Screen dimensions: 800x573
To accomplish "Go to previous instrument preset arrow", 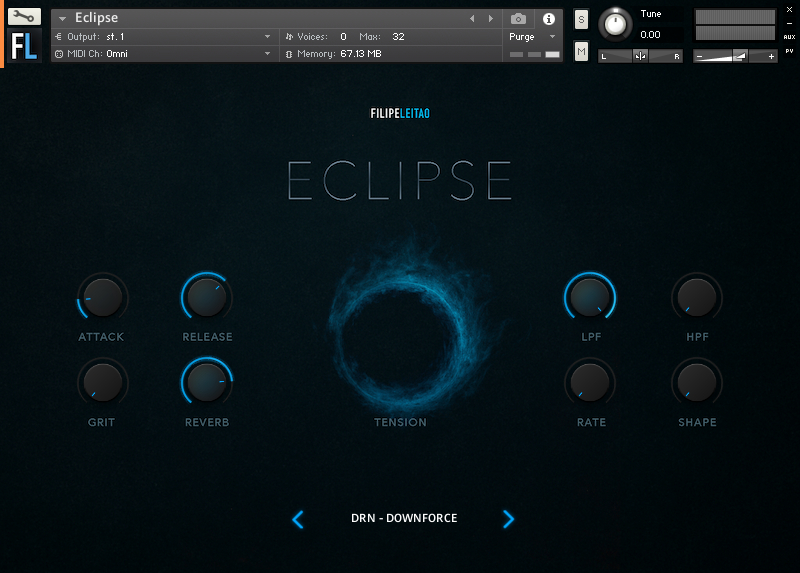I will pyautogui.click(x=472, y=18).
